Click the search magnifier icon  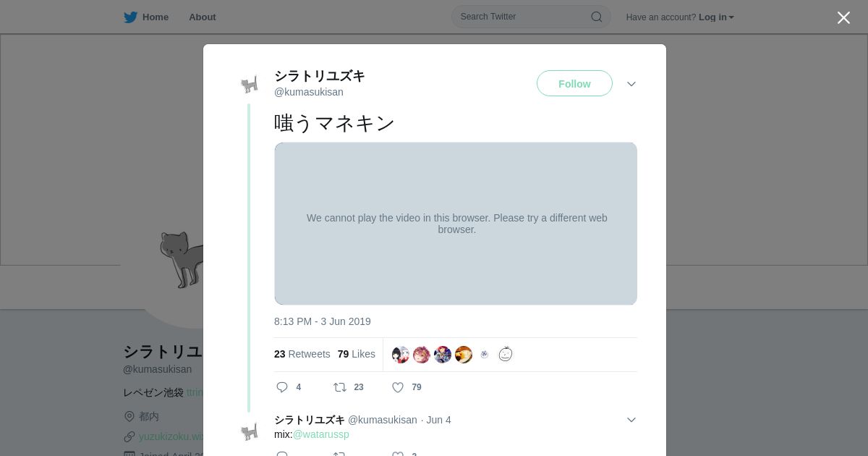coord(596,17)
